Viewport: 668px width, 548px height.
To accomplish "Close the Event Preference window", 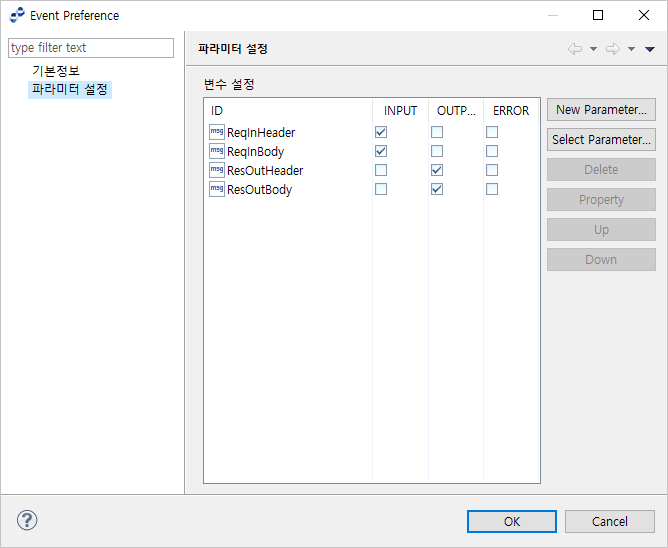I will 644,15.
